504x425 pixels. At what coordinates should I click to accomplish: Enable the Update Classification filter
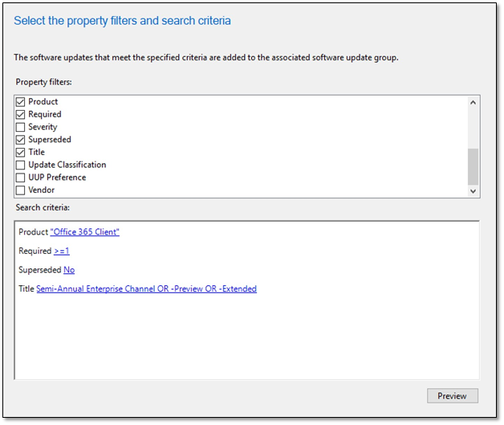(20, 165)
